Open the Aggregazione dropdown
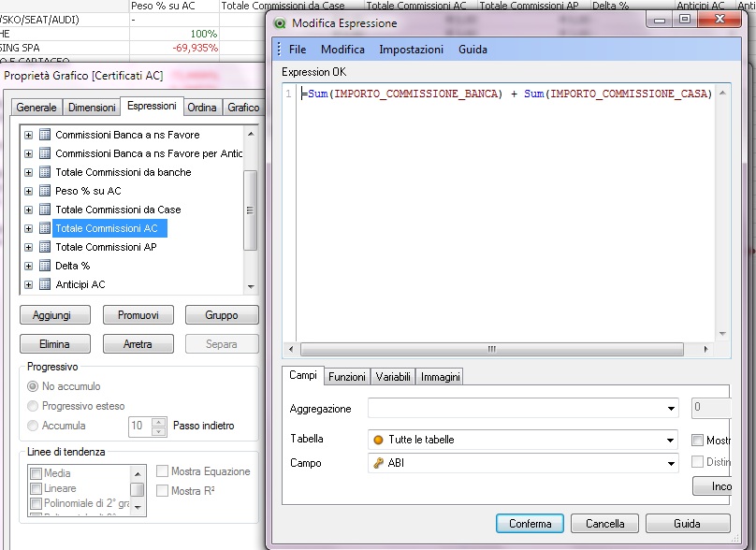756x550 pixels. click(x=671, y=409)
